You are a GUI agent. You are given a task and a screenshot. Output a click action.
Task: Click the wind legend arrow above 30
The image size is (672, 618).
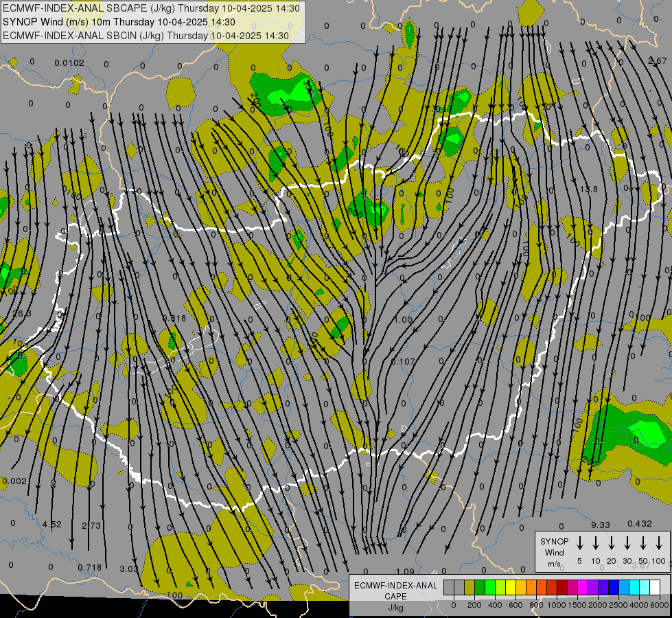coord(627,543)
